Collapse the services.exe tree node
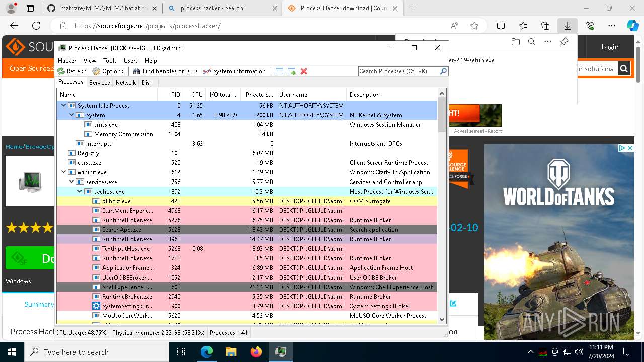This screenshot has height=362, width=644. [x=71, y=182]
